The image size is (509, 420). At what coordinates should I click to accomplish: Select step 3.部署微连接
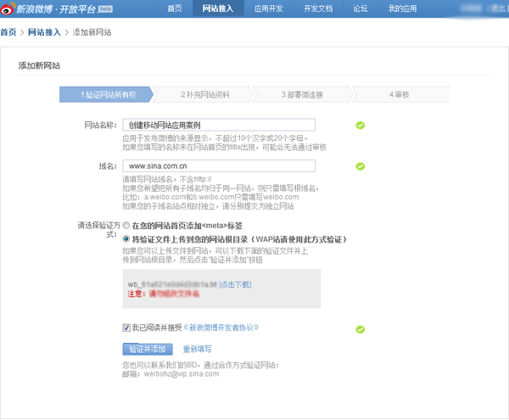[302, 95]
